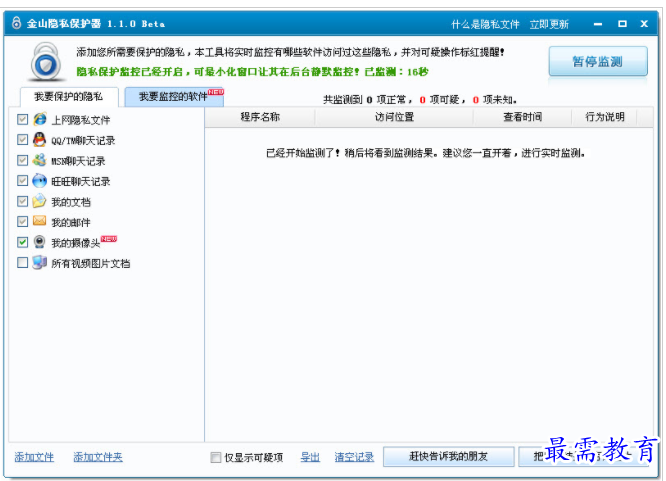Click the 导出 link
Image resolution: width=666 pixels, height=481 pixels.
coord(310,457)
